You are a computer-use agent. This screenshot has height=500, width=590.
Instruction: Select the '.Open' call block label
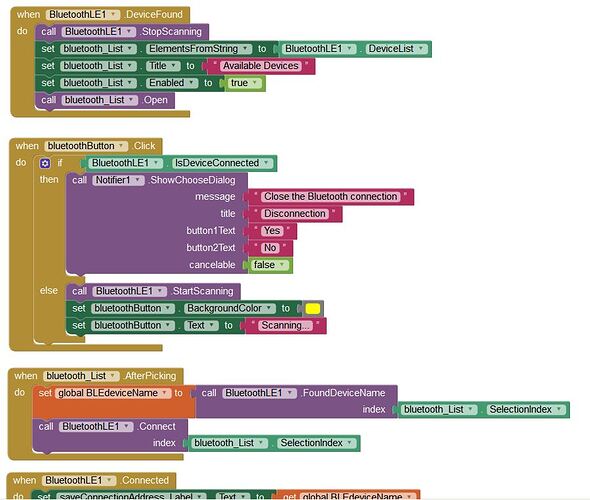click(155, 100)
